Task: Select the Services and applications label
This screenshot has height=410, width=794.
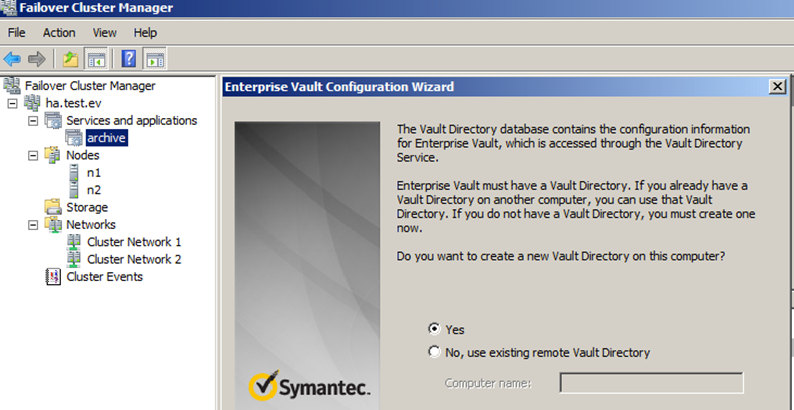Action: click(x=132, y=120)
